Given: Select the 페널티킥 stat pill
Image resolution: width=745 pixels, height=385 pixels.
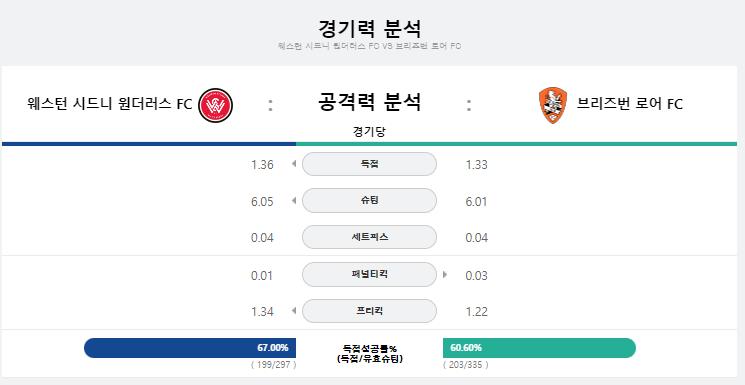Looking at the screenshot, I should tap(369, 274).
